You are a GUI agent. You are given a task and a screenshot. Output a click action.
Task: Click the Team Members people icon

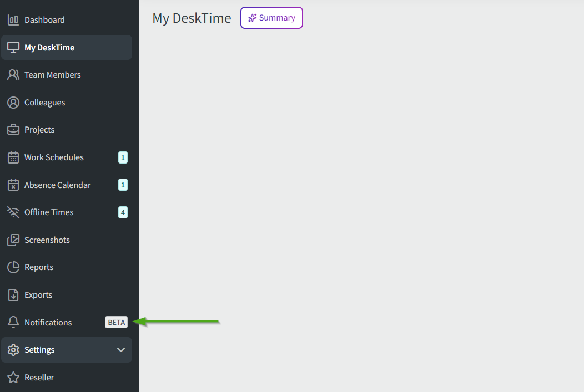point(13,75)
